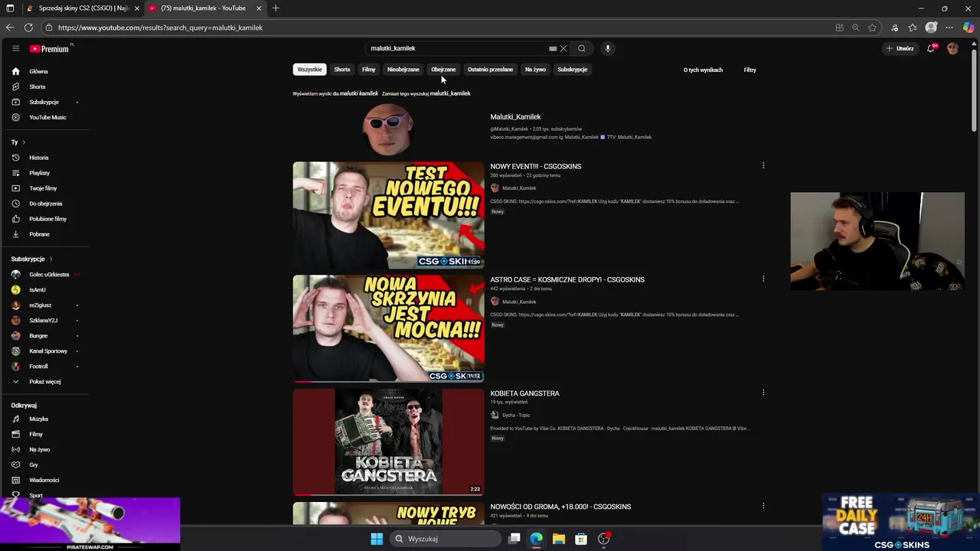Open the Malutki_Kamilek channel name
Screen dimensions: 980x551
click(x=515, y=117)
